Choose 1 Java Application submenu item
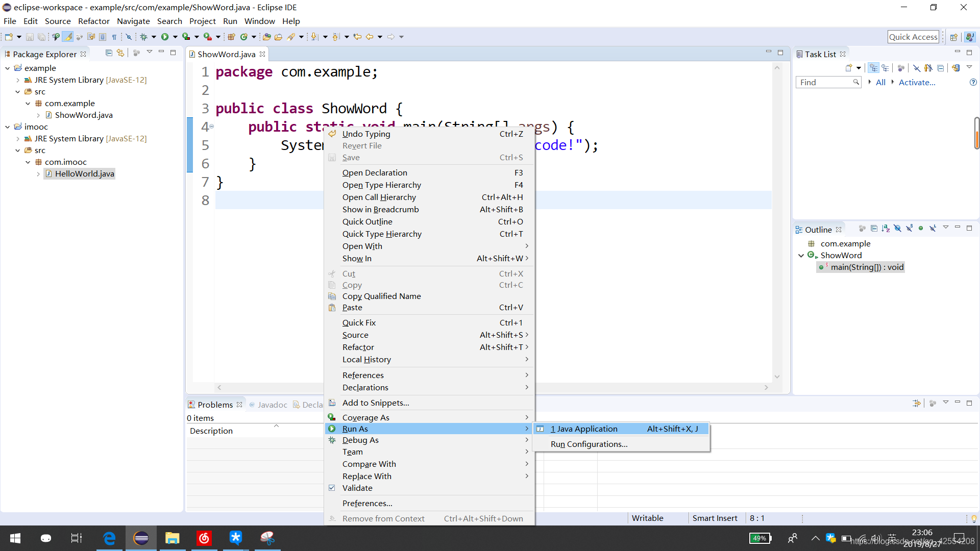The height and width of the screenshot is (551, 980). 621,429
